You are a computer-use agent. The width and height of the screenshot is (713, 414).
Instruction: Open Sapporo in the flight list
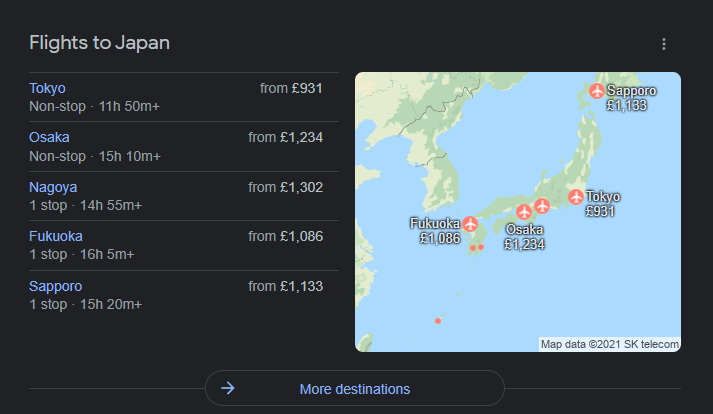[55, 287]
